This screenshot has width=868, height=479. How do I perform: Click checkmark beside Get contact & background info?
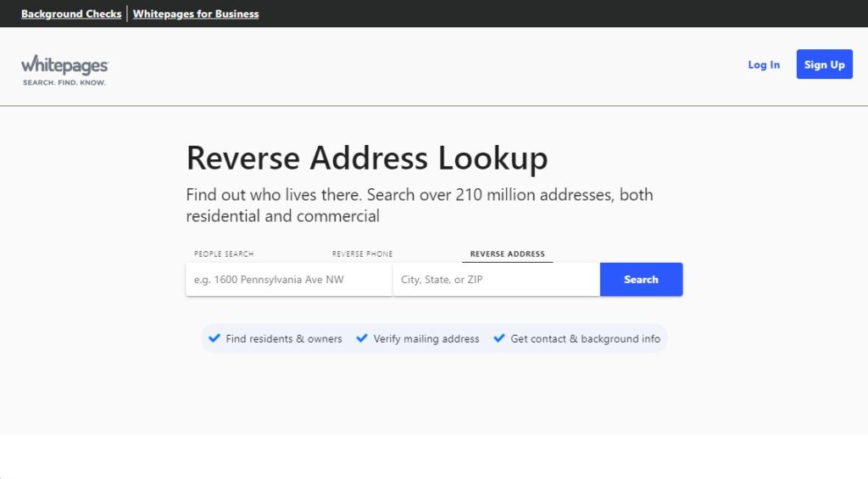498,337
